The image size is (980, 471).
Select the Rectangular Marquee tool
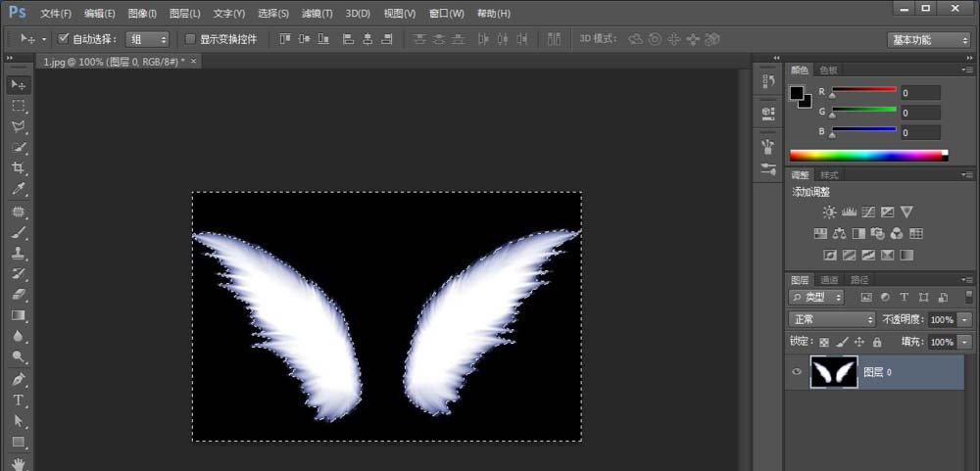(18, 106)
